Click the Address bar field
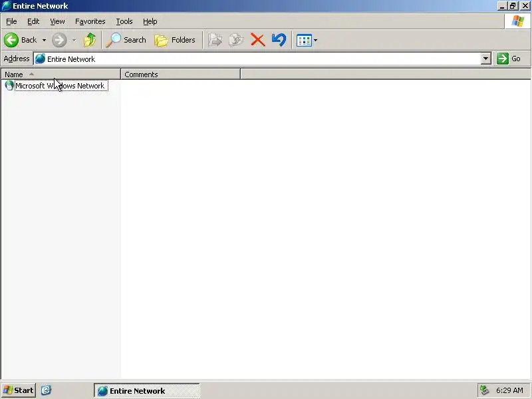 (258, 59)
